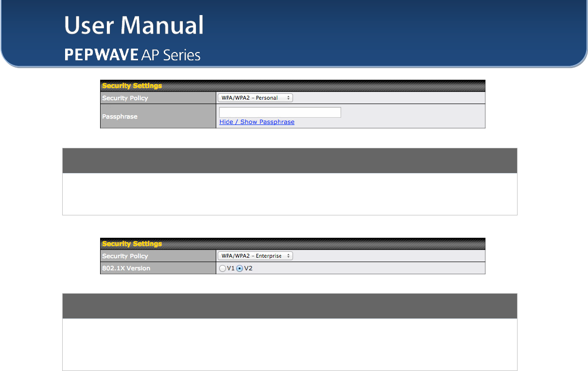The height and width of the screenshot is (371, 588).
Task: Select the V2 802.1X version radio button
Action: point(239,268)
